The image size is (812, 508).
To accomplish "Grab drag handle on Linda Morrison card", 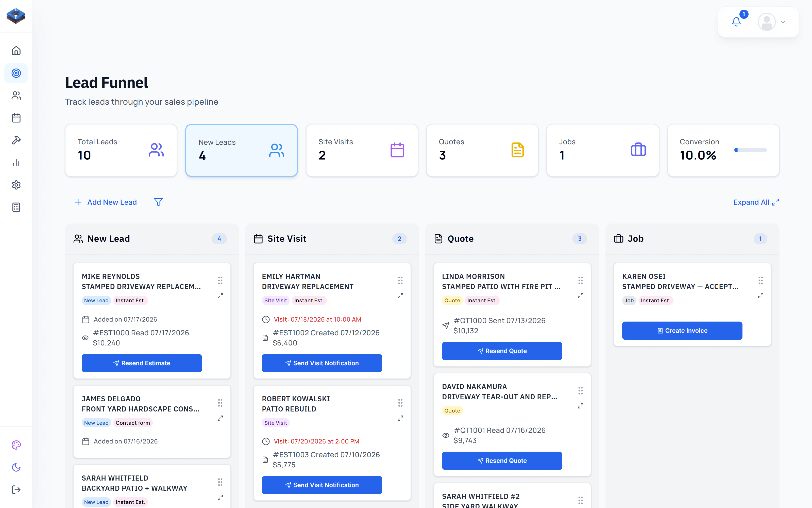I will point(581,280).
